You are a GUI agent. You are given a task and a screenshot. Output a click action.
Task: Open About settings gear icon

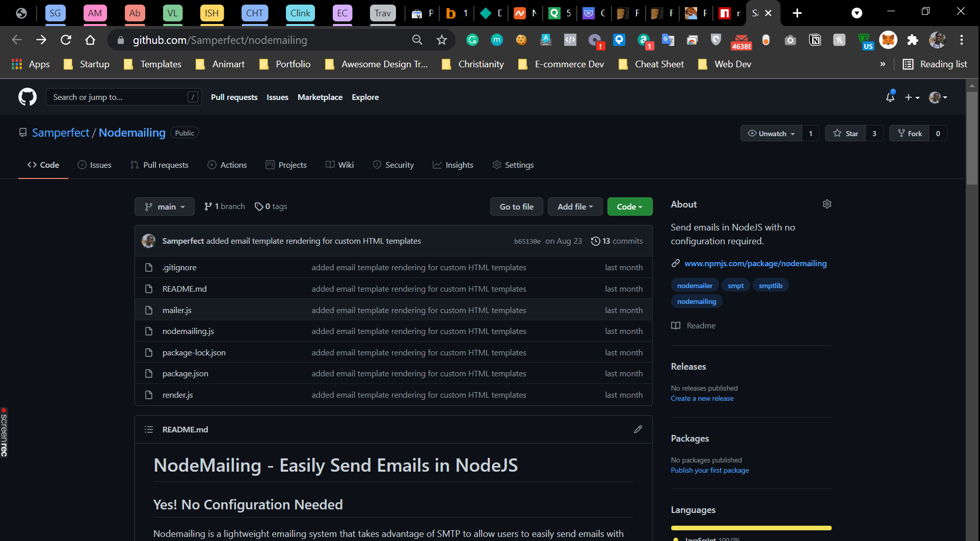(x=827, y=204)
